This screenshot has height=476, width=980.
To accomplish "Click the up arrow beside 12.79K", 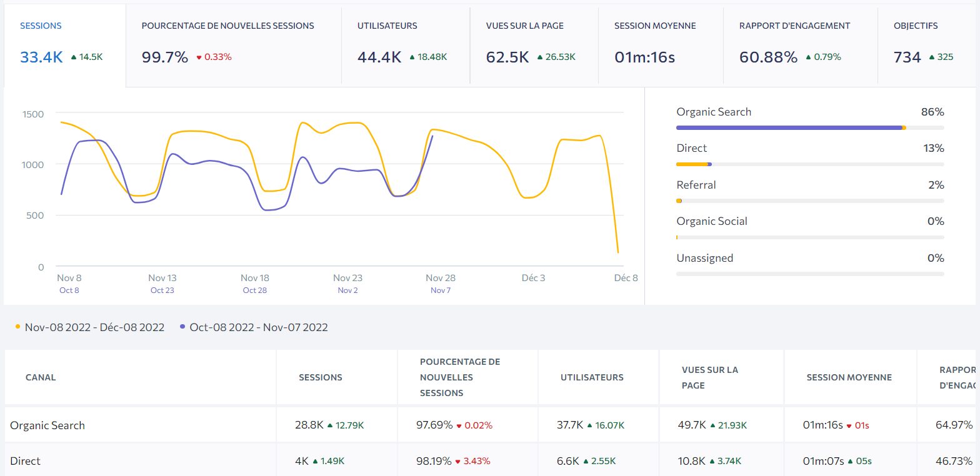I will (x=330, y=425).
